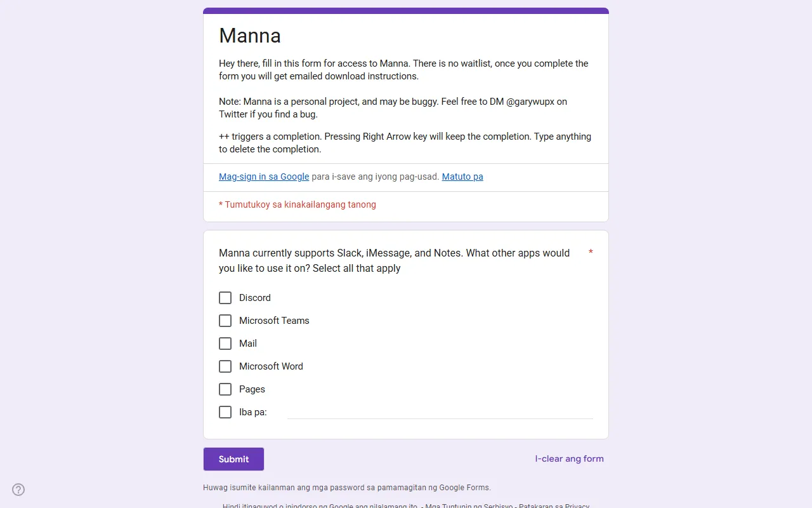Enable the Microsoft Word checkbox
Viewport: 812px width, 508px height.
click(225, 366)
